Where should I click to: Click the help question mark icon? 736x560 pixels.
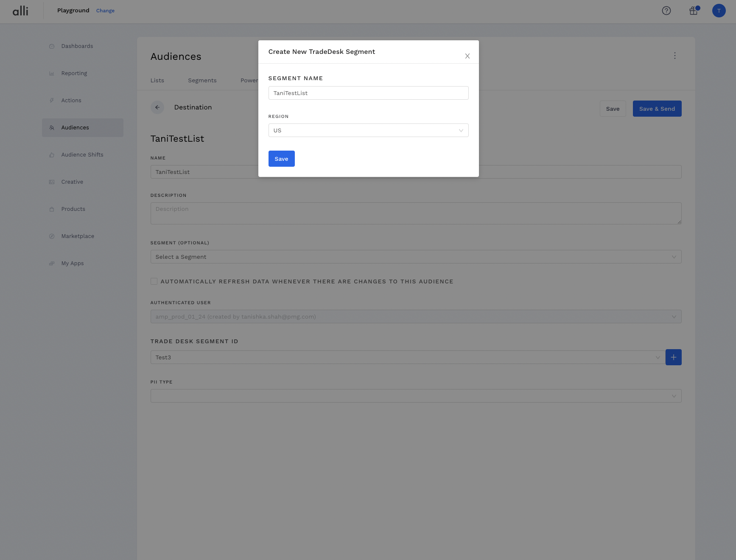coord(666,11)
